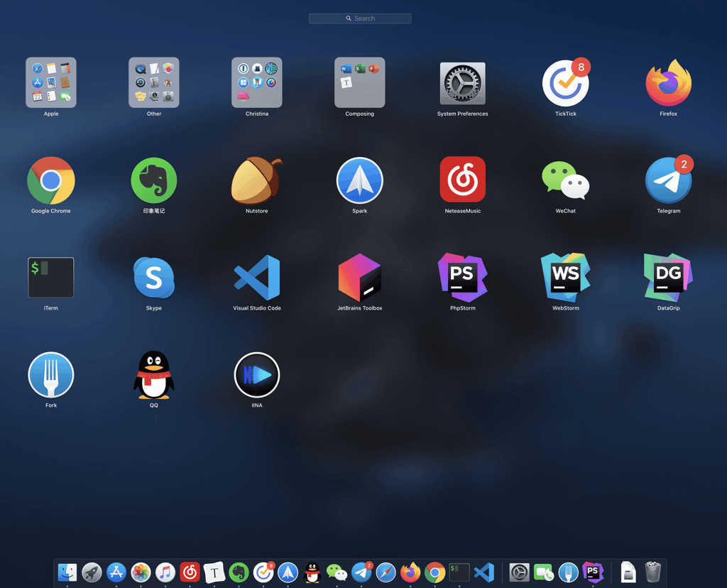The image size is (727, 588).
Task: Launch NeteaseMusic from the Launchpad grid
Action: tap(463, 180)
